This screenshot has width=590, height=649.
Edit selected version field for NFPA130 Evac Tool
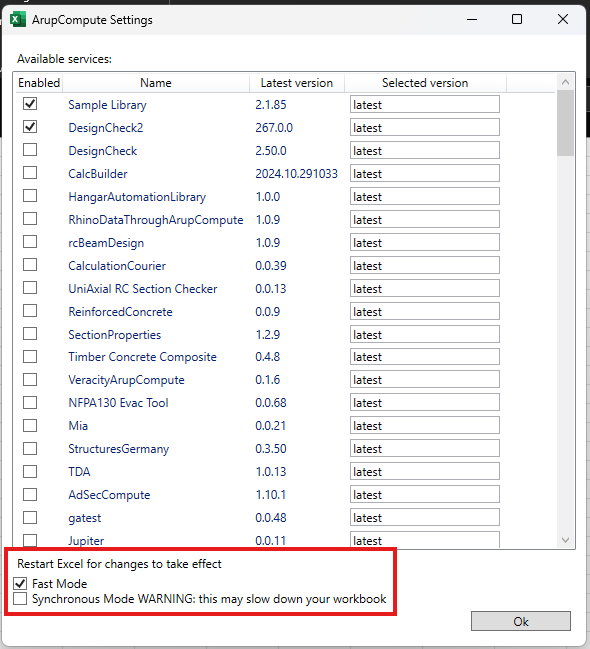click(x=425, y=402)
